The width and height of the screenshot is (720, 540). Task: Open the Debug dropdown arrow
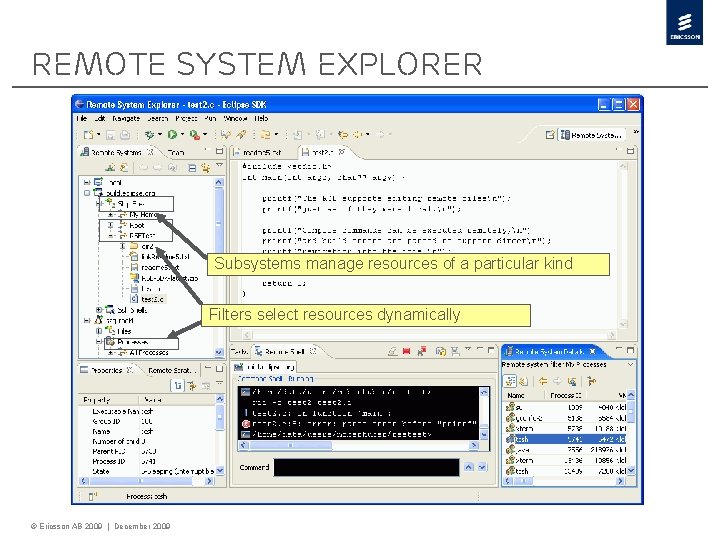[x=160, y=135]
